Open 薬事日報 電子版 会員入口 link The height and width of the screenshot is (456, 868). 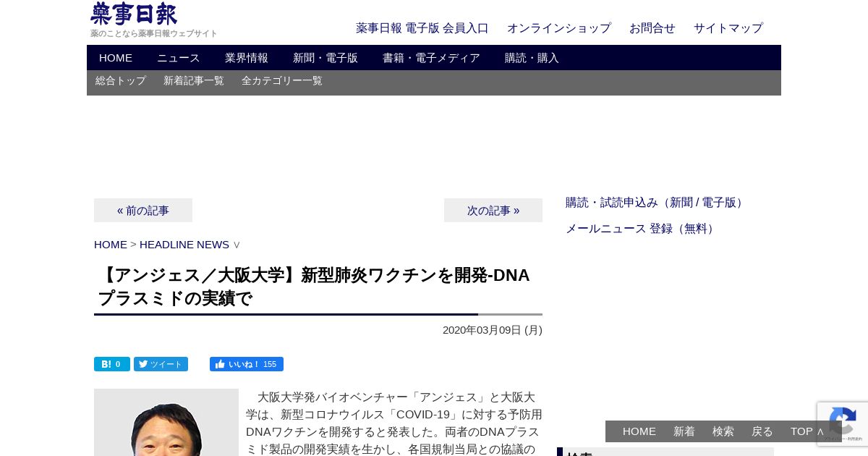click(x=422, y=28)
